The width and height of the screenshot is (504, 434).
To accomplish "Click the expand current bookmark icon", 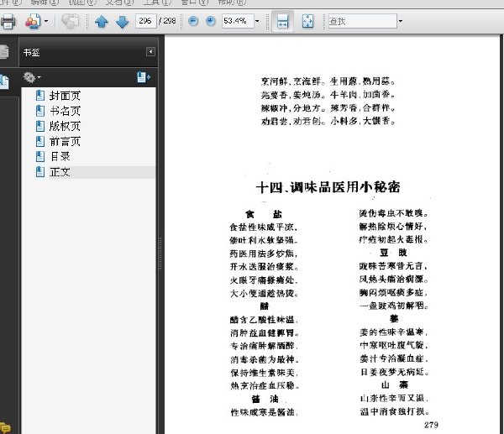I will coord(144,77).
